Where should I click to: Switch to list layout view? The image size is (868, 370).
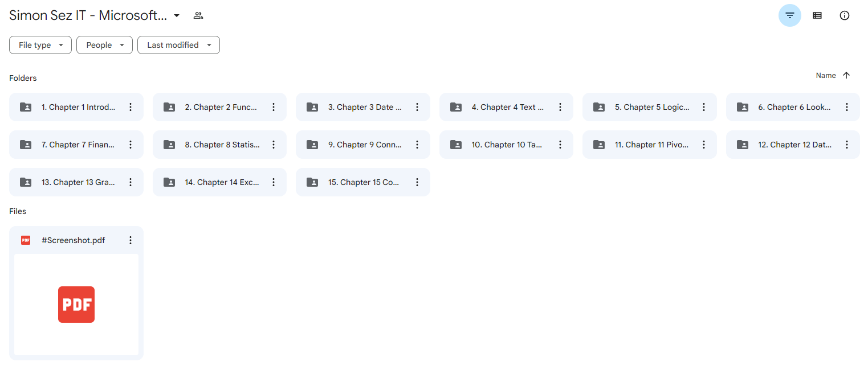(x=817, y=15)
